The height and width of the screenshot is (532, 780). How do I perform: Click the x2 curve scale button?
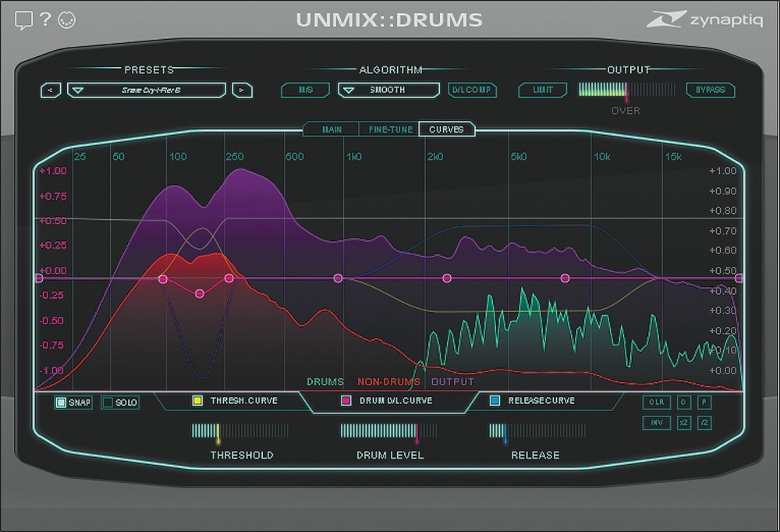[x=684, y=423]
